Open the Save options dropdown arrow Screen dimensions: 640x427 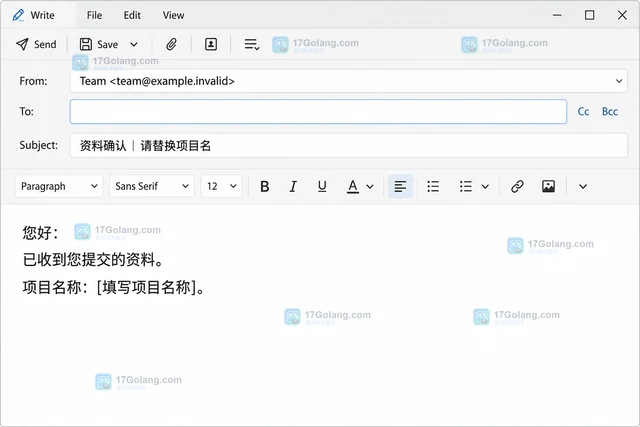click(x=134, y=44)
